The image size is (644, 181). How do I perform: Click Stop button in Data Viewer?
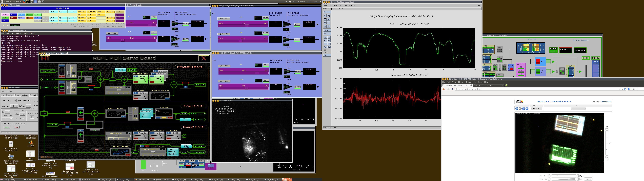16,127
